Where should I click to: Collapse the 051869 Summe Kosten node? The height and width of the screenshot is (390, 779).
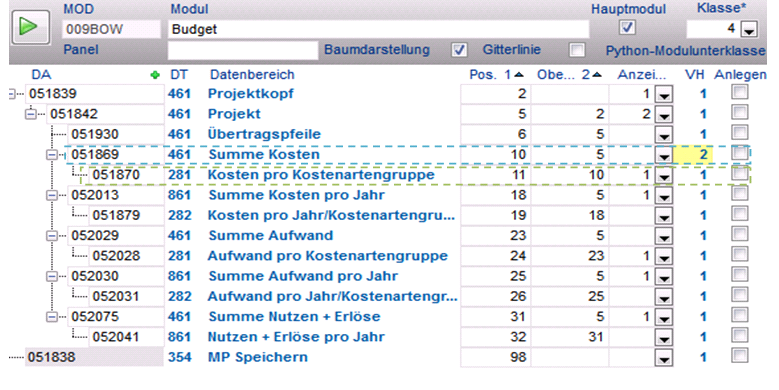[x=52, y=155]
